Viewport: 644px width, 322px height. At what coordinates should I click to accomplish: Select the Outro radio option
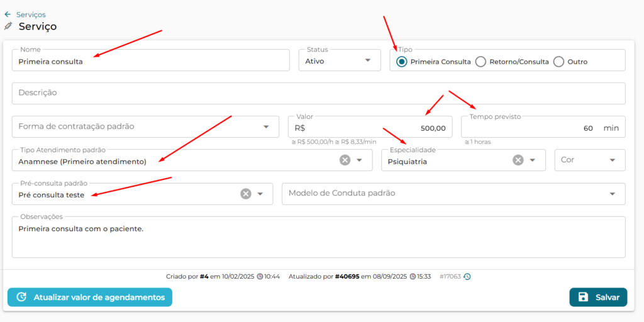(x=558, y=62)
